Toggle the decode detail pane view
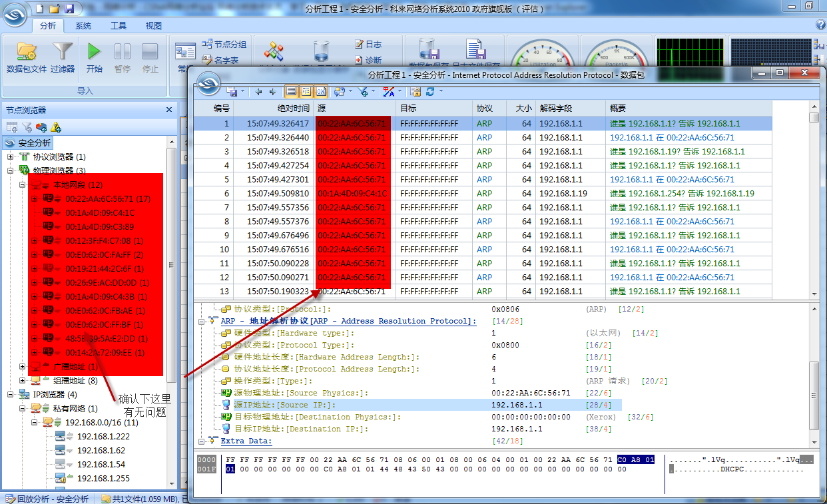 (x=306, y=91)
